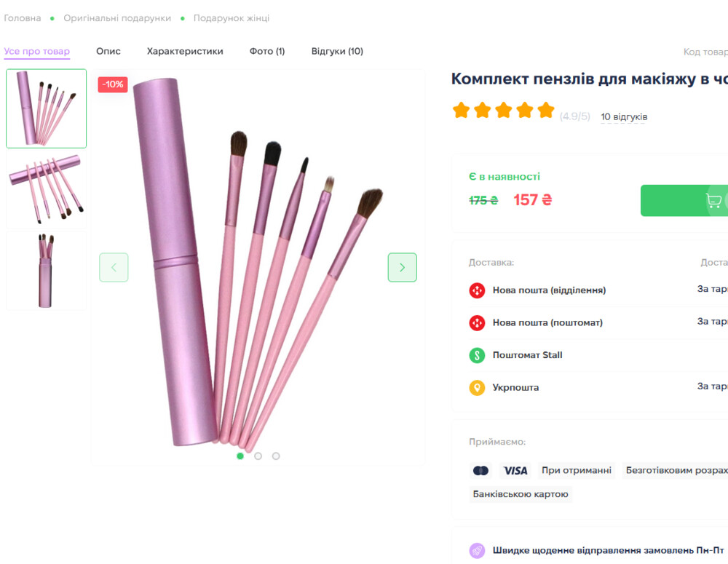Click the yellow Ukrposhta delivery icon
Screen dimensions: 728x564
[477, 388]
